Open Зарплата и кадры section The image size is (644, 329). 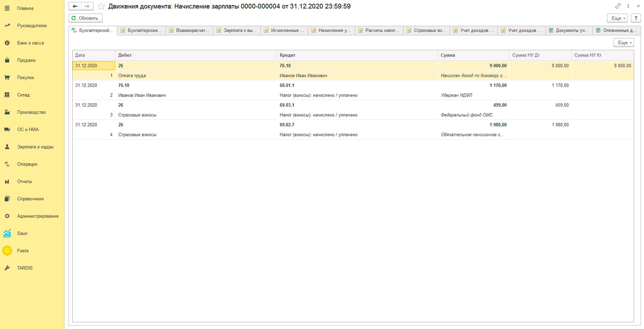coord(35,147)
